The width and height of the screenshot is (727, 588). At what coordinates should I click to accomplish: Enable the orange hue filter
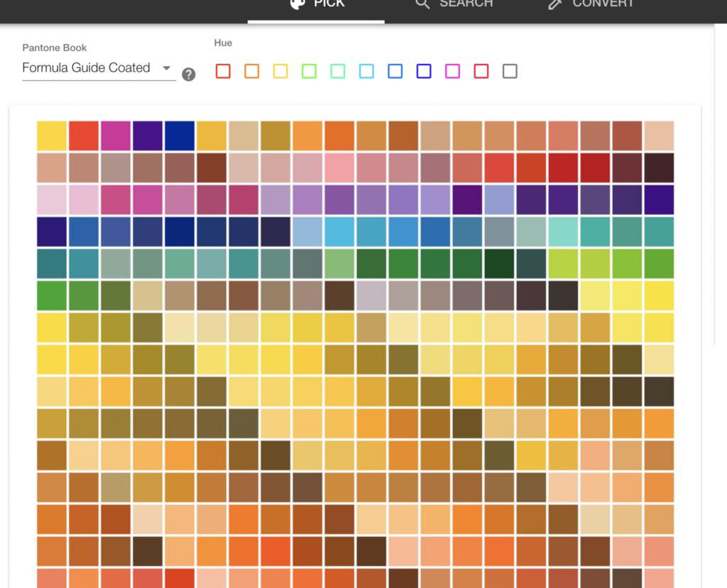tap(251, 71)
